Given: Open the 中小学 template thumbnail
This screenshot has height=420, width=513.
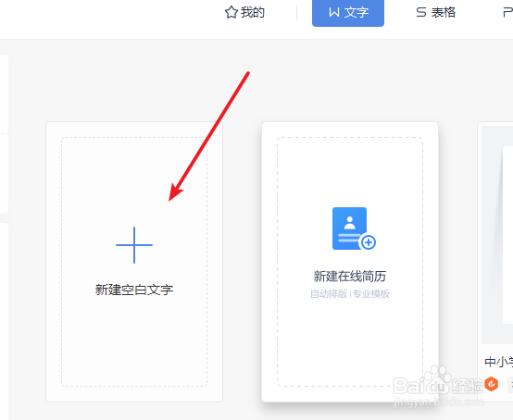Looking at the screenshot, I should tap(497, 234).
